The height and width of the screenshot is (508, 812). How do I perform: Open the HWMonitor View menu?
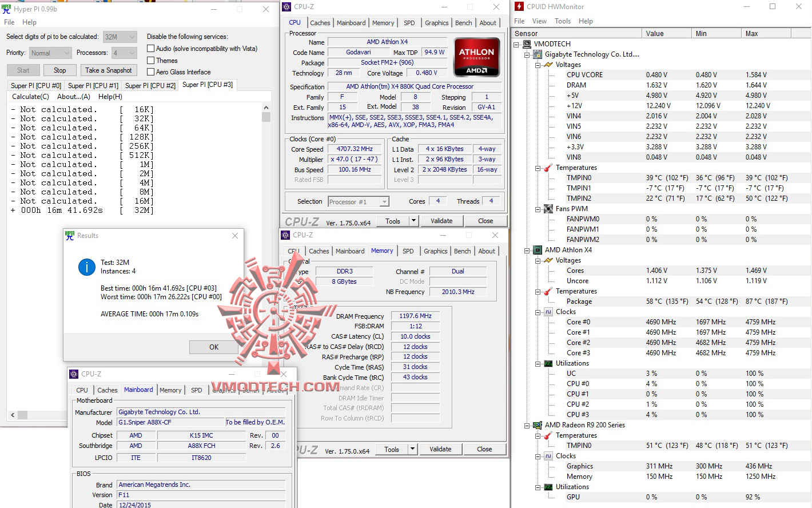pyautogui.click(x=539, y=21)
